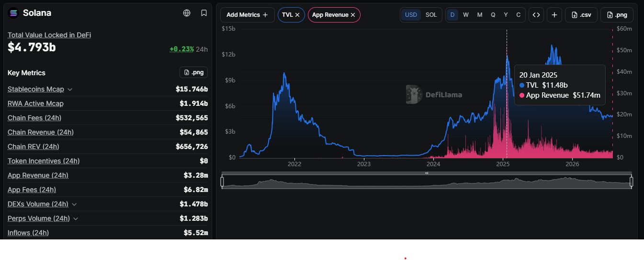Download Key Metrics .png
Screen dimensions: 644x260
click(x=194, y=72)
